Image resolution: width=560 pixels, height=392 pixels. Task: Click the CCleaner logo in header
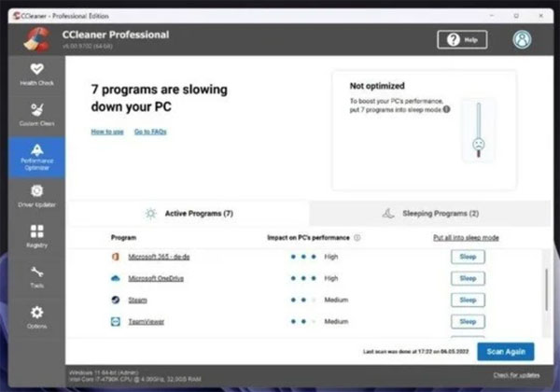click(36, 39)
